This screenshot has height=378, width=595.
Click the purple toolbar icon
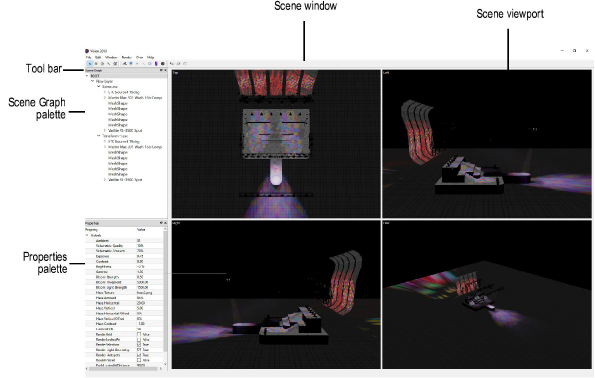(156, 64)
